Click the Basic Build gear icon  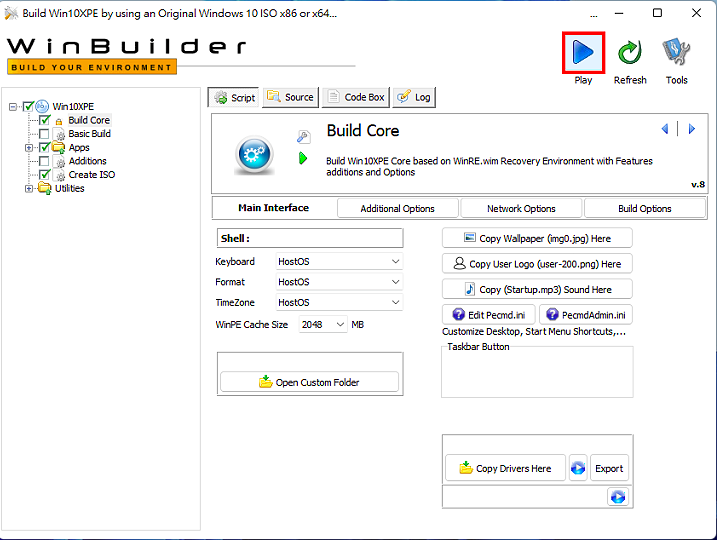tap(60, 134)
